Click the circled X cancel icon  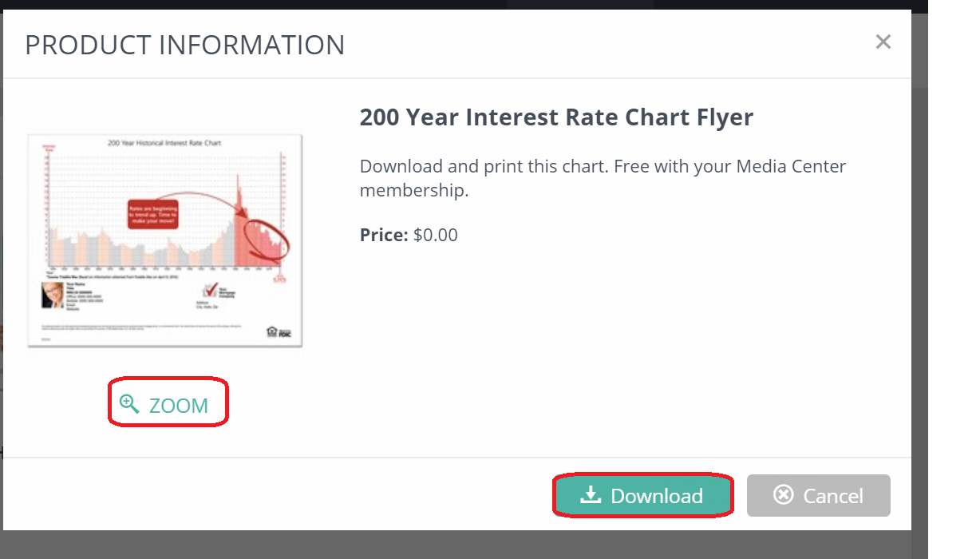(784, 495)
